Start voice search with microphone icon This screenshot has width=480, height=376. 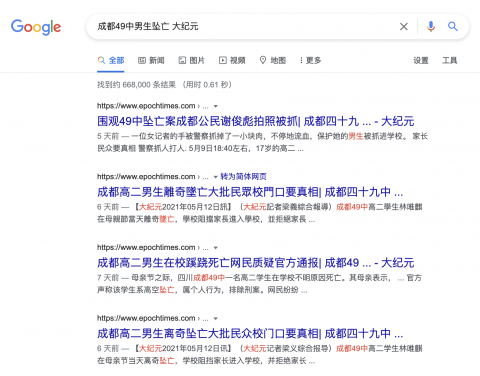[431, 26]
